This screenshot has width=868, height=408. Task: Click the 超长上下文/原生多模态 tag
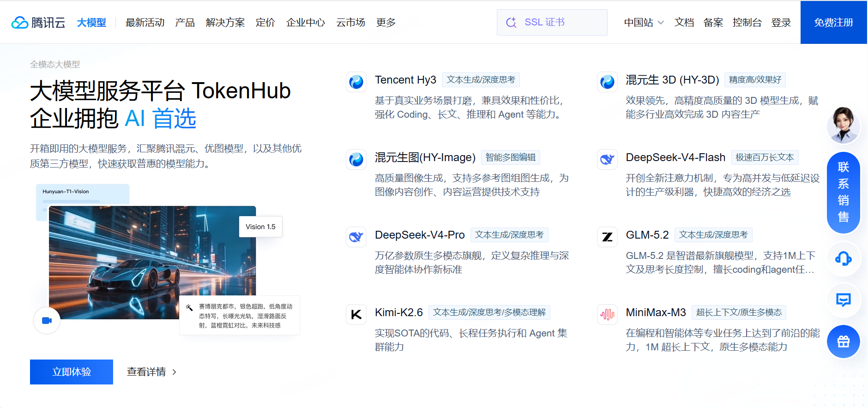739,312
